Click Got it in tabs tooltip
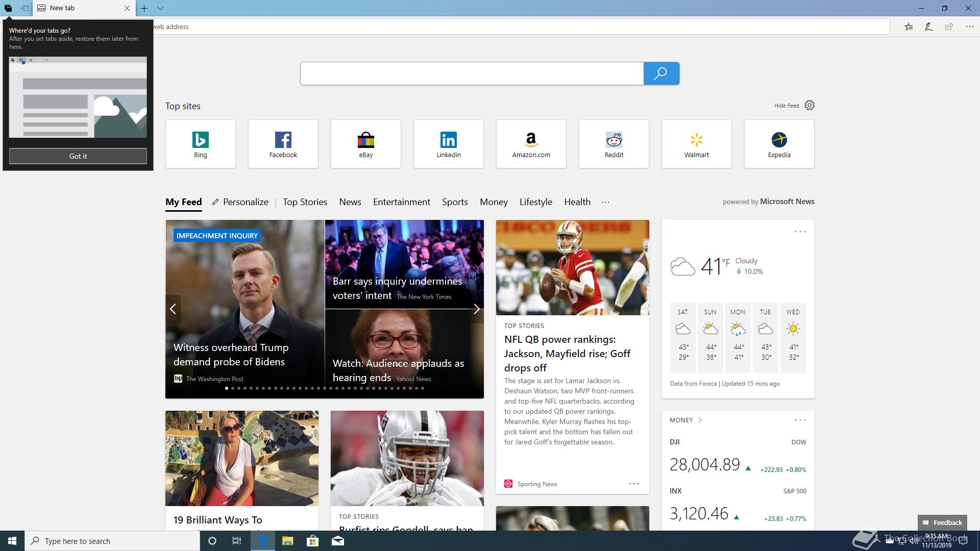 (x=78, y=156)
